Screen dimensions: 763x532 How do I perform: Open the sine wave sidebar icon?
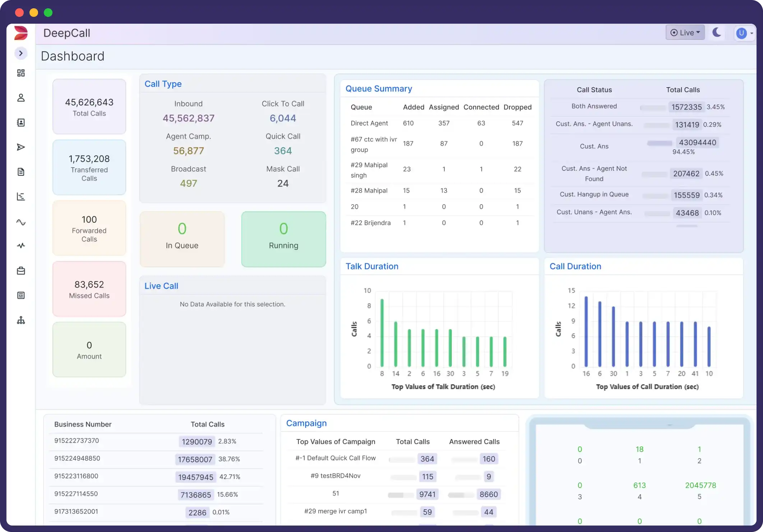[x=21, y=222]
